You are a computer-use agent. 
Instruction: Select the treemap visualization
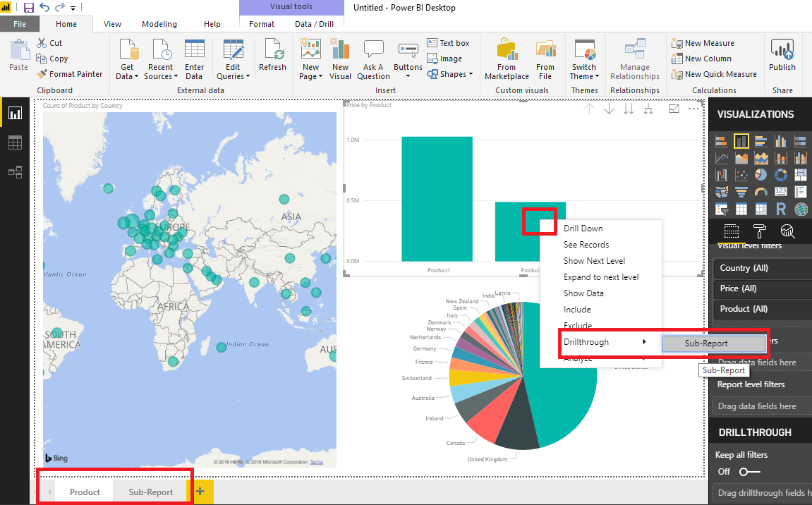pos(800,175)
